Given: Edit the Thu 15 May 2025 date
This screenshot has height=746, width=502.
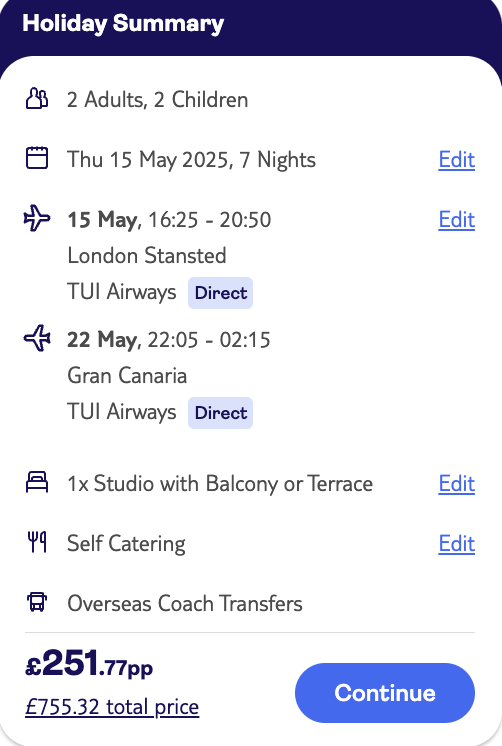Looking at the screenshot, I should 456,159.
